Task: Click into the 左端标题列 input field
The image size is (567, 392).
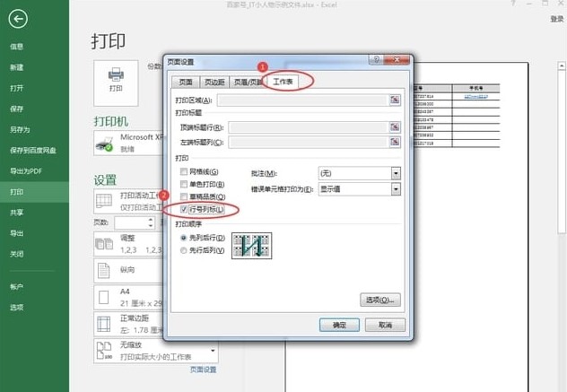Action: point(309,142)
